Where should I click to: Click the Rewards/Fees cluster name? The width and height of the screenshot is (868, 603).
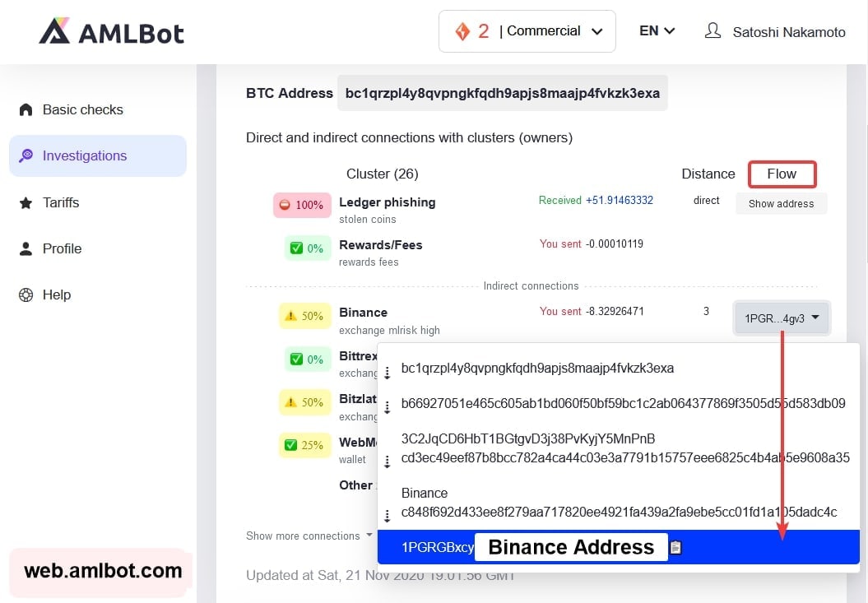[x=381, y=245]
